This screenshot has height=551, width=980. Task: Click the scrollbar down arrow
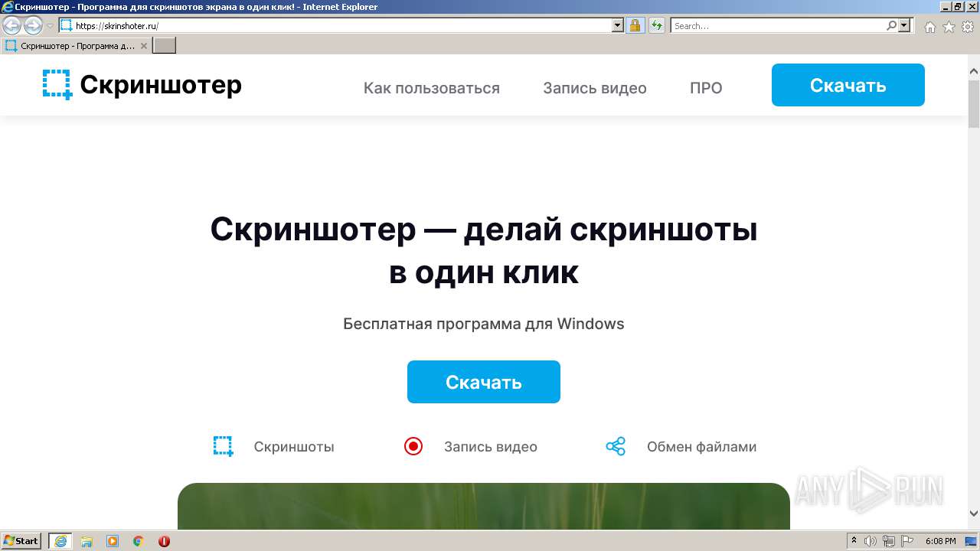point(974,514)
